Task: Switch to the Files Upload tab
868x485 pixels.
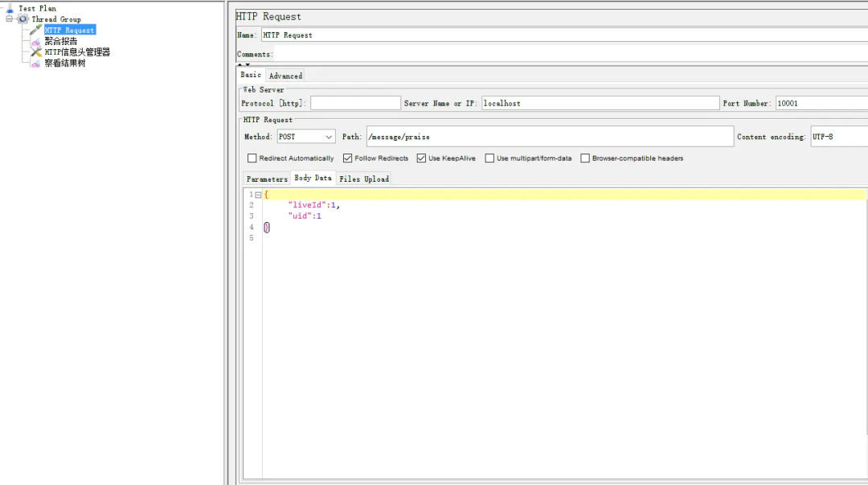Action: point(364,179)
